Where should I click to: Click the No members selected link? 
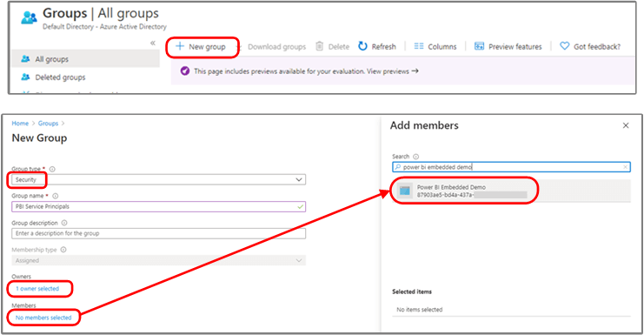click(43, 318)
